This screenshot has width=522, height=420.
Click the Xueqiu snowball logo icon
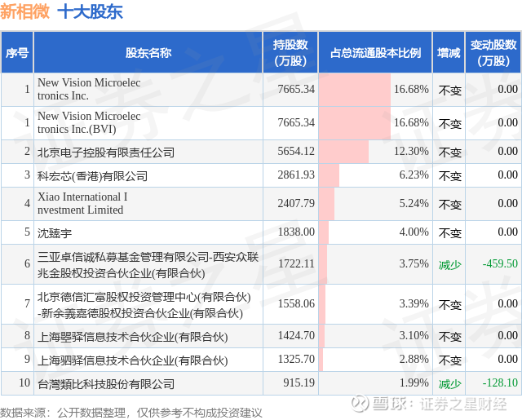tap(361, 404)
